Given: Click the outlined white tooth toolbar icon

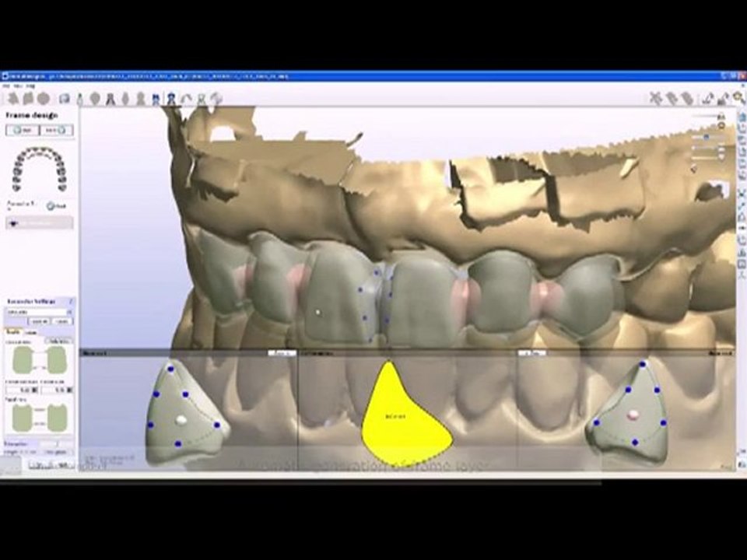Looking at the screenshot, I should tap(202, 99).
